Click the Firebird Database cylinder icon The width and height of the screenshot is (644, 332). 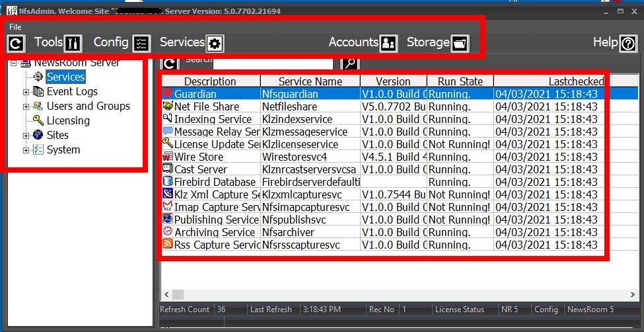[x=168, y=181]
